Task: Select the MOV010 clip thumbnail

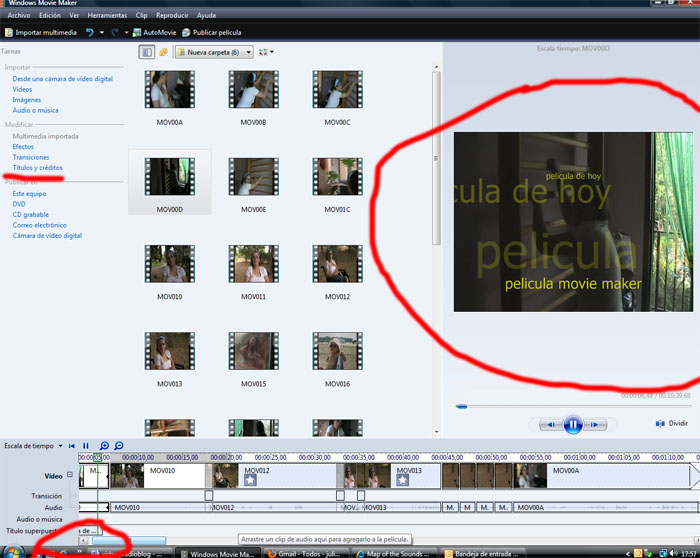Action: click(x=170, y=264)
